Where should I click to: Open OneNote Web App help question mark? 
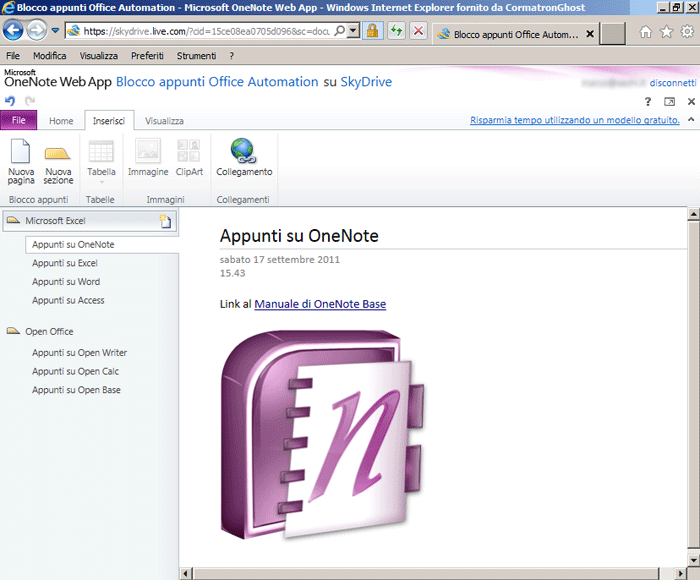(x=648, y=101)
